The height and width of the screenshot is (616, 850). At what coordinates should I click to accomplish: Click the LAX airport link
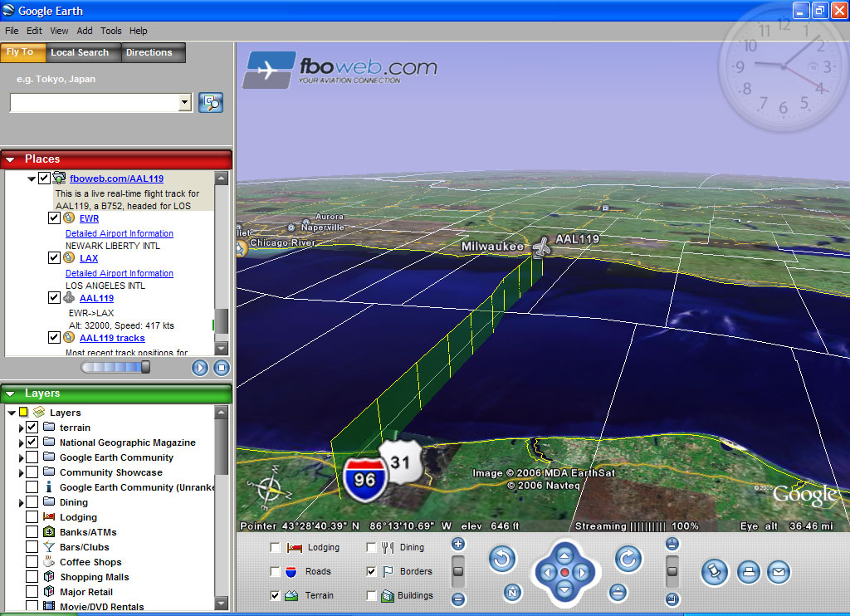pos(89,258)
